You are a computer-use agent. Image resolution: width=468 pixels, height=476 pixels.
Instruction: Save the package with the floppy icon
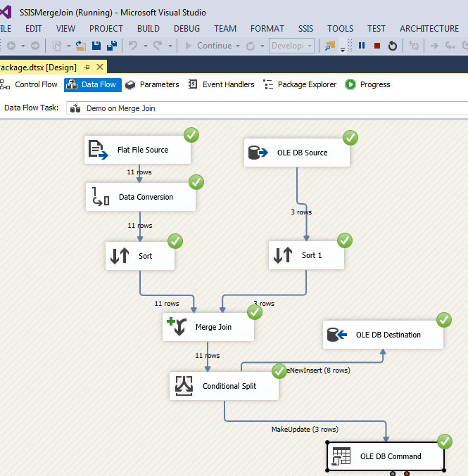pos(96,46)
